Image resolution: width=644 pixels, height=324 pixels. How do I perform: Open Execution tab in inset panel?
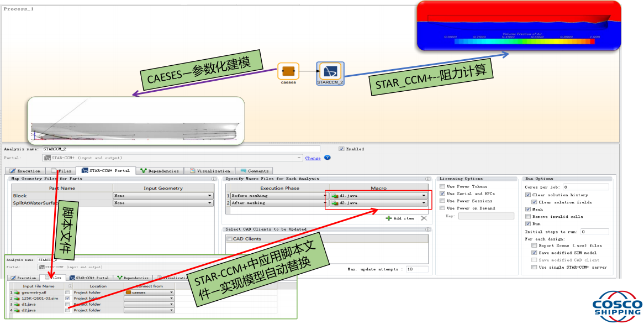point(23,278)
